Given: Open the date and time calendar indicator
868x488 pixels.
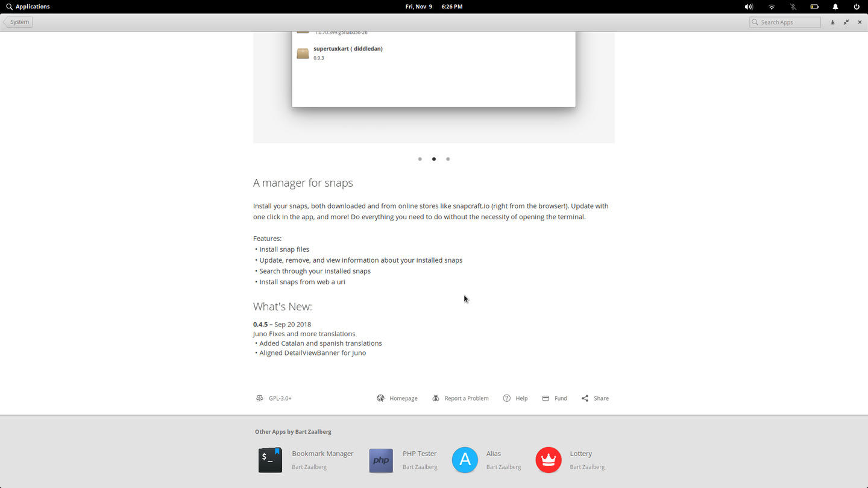Looking at the screenshot, I should point(434,7).
